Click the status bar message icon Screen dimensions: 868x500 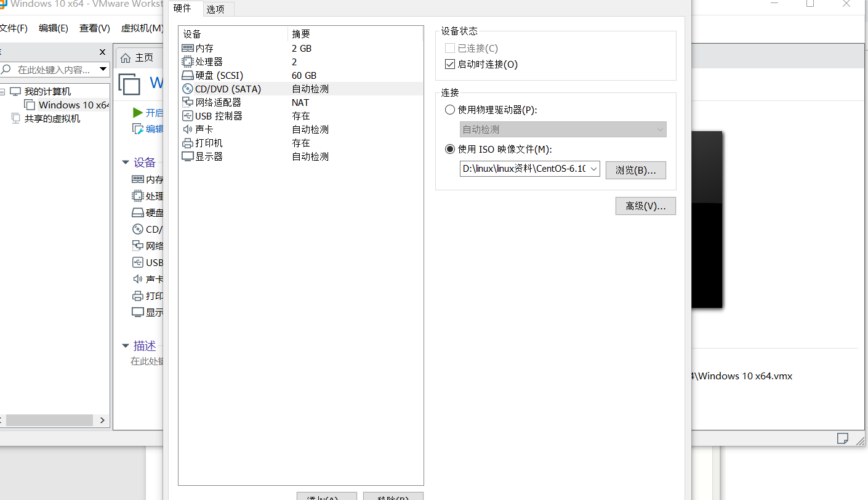(843, 438)
